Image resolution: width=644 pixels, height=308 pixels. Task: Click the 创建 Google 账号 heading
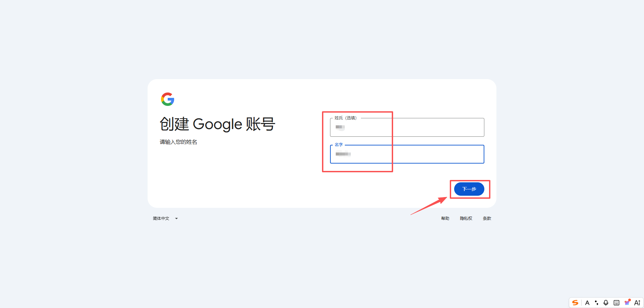pos(217,124)
